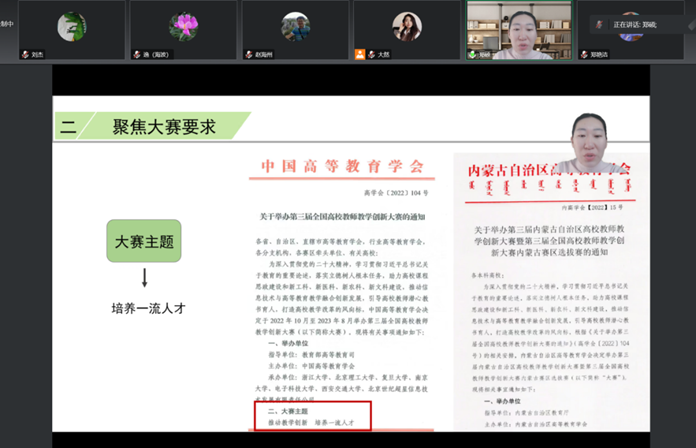Click the slide heading 聚焦大赛要求
Viewport: 696px width, 448px height.
point(164,127)
